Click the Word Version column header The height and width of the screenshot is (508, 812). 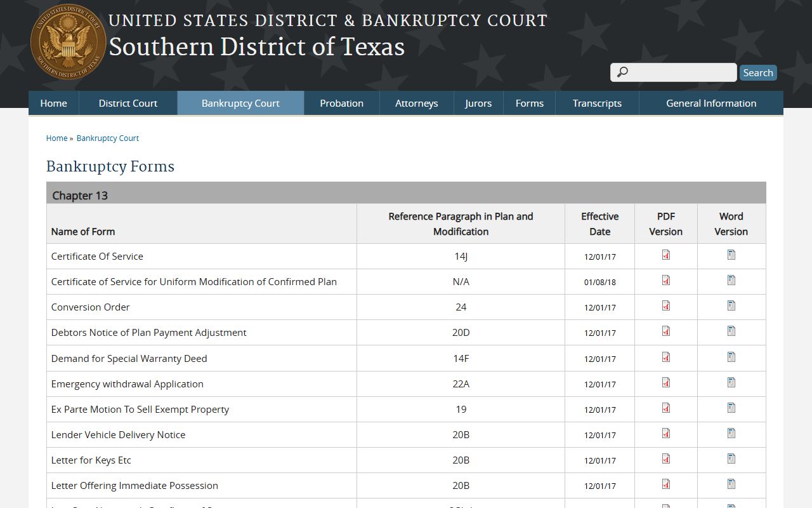tap(731, 224)
